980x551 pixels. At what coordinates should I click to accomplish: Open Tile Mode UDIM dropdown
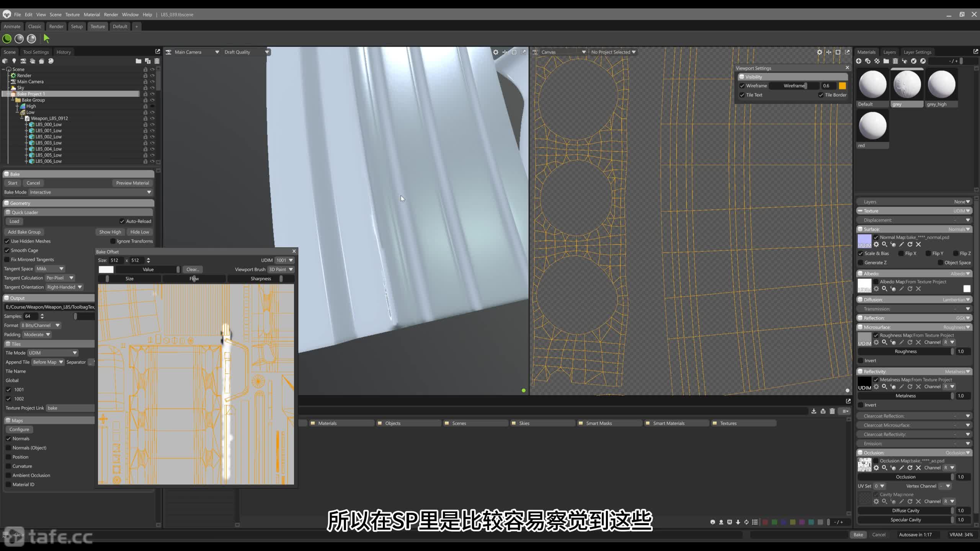[53, 353]
